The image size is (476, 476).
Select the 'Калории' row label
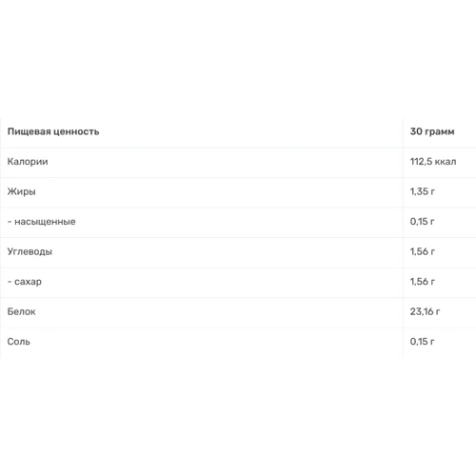point(28,162)
